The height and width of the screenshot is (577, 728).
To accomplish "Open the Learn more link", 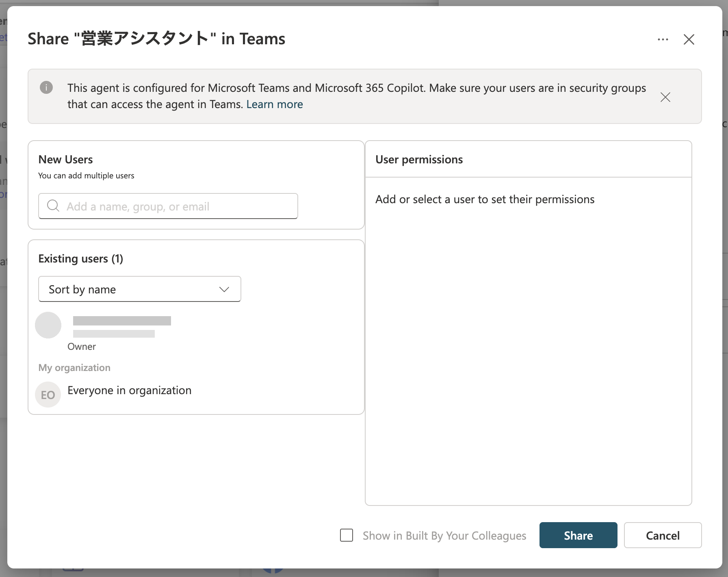I will [275, 104].
